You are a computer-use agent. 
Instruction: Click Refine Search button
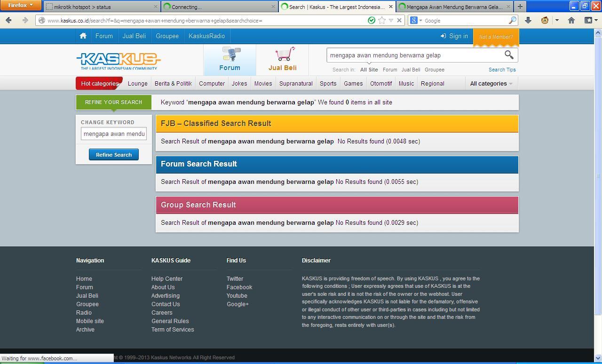coord(114,154)
